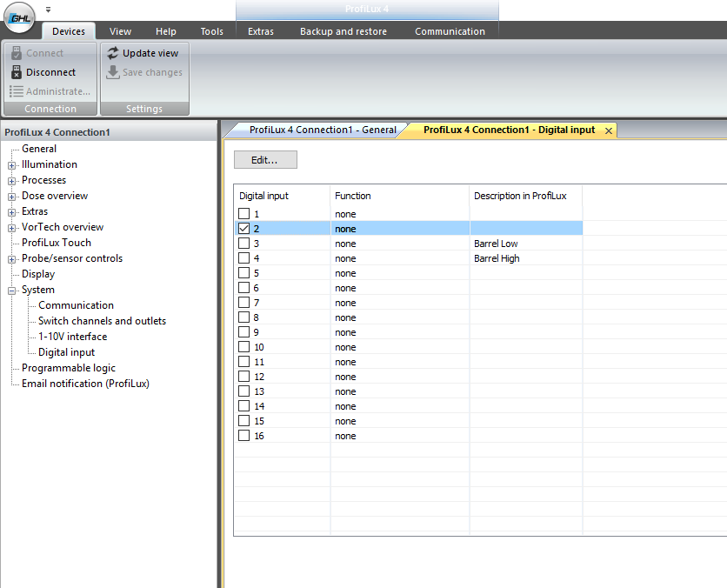This screenshot has height=588, width=727.
Task: Check the digital input 8 checkbox
Action: point(243,317)
